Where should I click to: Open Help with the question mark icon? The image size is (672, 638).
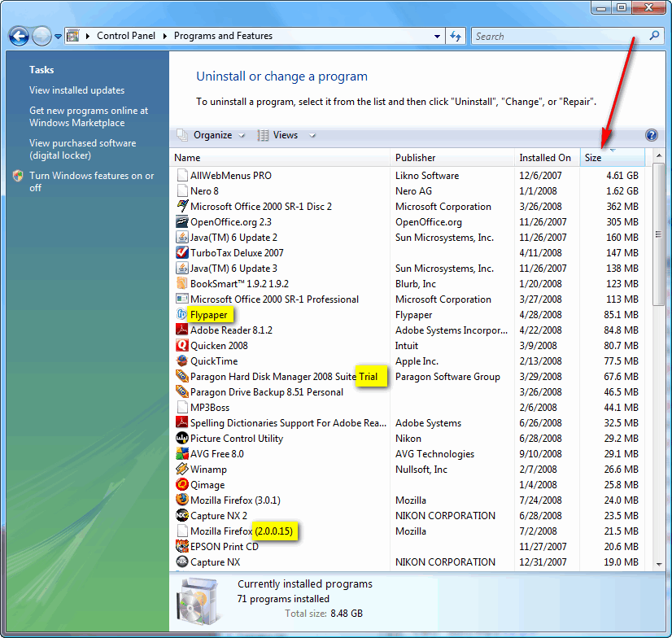[x=652, y=135]
